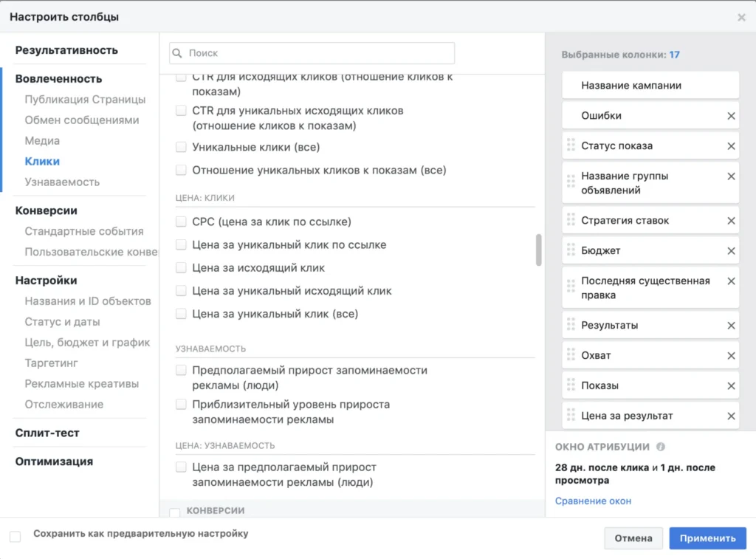Click the drag handle of Охват
Viewport: 756px width, 559px height.
(x=571, y=355)
